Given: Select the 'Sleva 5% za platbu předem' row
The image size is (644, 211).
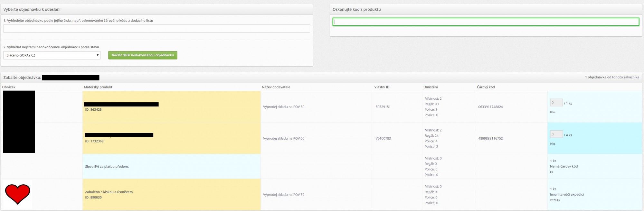Looking at the screenshot, I should click(107, 167).
